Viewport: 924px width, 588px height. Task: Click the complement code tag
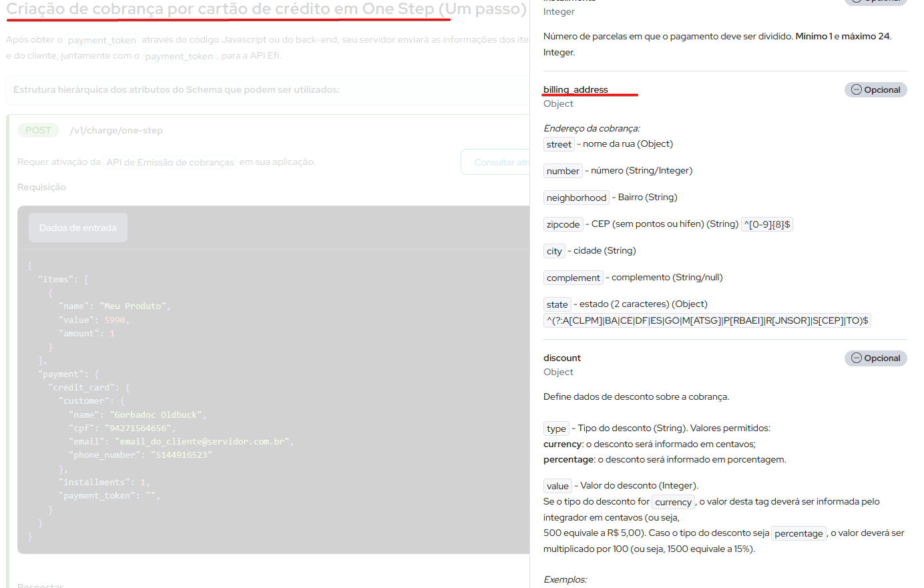pos(573,278)
